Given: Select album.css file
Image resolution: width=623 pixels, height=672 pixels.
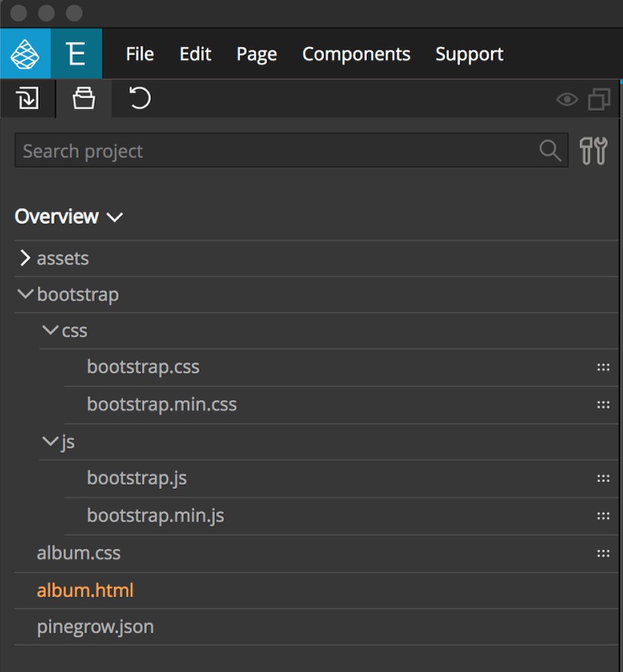Looking at the screenshot, I should click(78, 553).
